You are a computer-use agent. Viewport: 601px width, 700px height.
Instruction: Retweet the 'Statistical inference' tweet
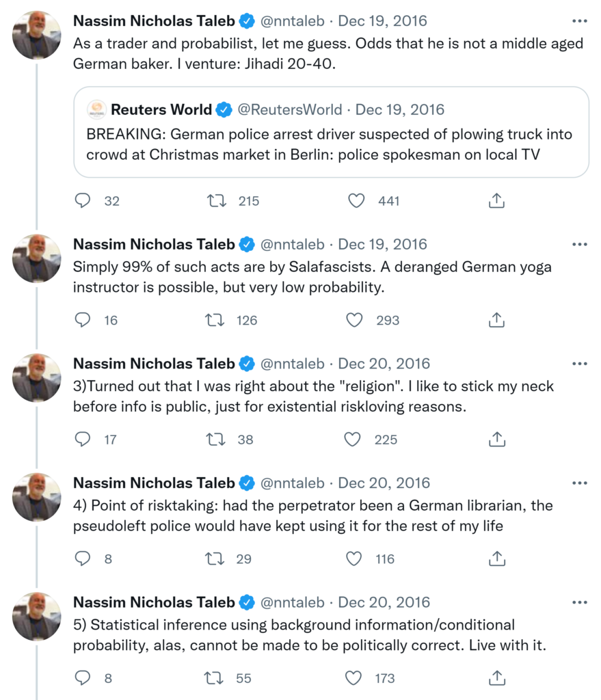pyautogui.click(x=215, y=678)
